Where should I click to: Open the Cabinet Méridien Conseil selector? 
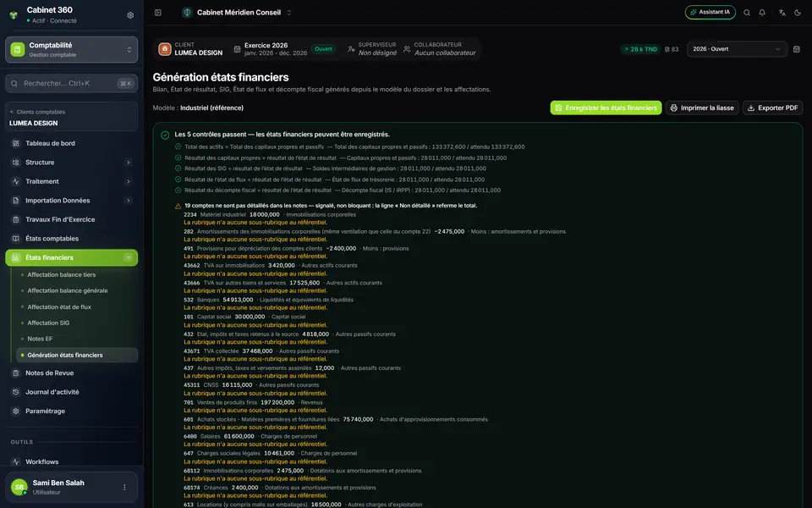click(237, 13)
